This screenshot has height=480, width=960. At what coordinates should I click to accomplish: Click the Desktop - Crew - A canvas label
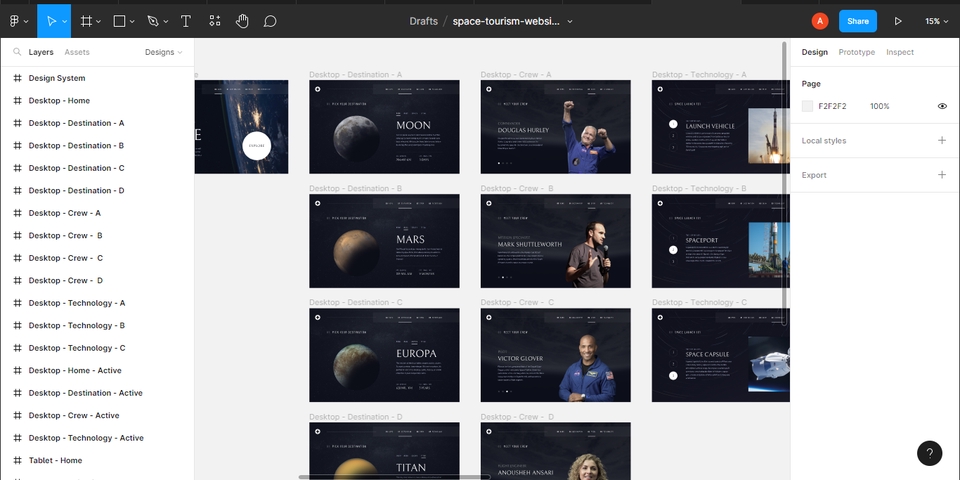coord(516,75)
